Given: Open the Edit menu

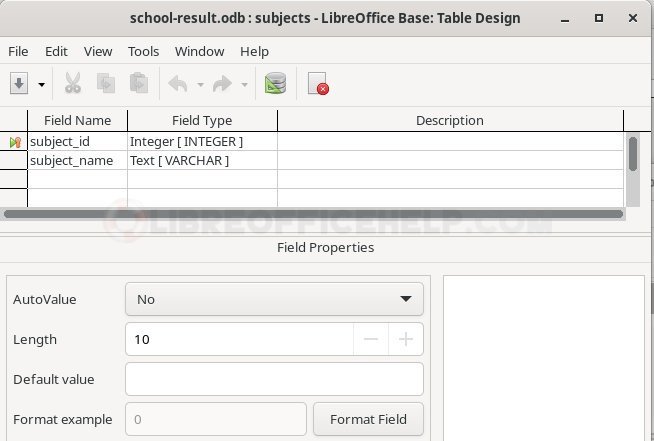Looking at the screenshot, I should 56,51.
